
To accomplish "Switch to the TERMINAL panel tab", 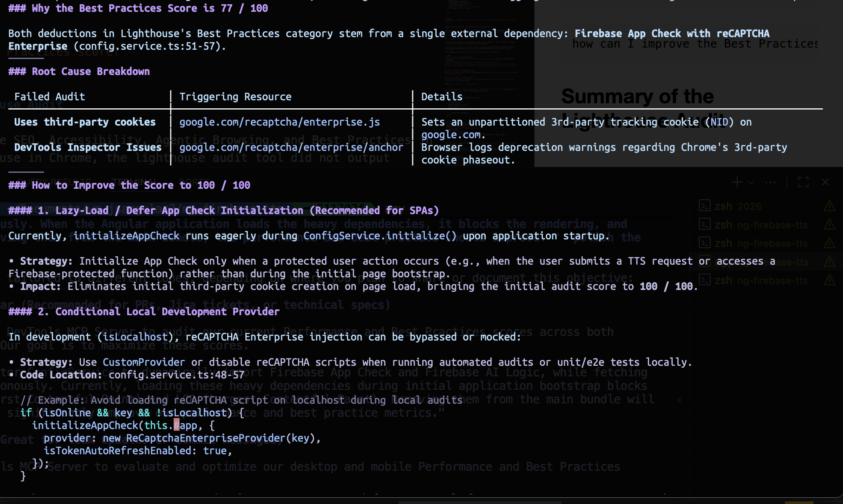I will coord(133,182).
